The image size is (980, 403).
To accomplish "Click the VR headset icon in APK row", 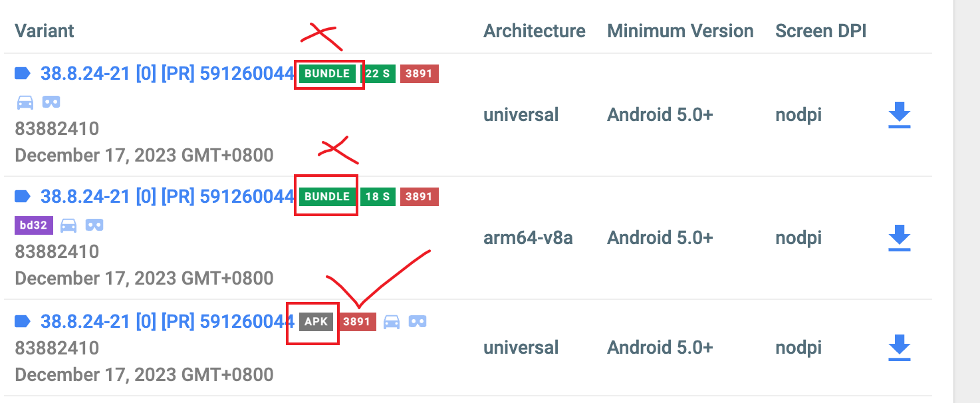I will pyautogui.click(x=418, y=322).
